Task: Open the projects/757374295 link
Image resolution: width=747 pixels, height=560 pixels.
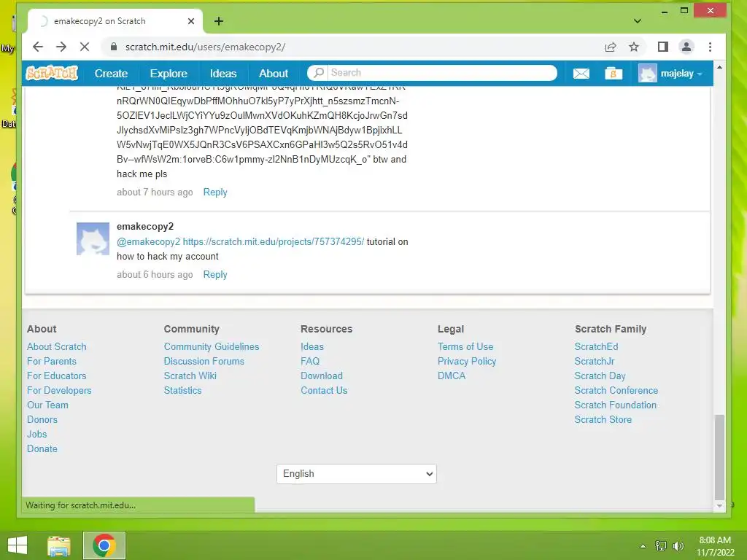Action: pos(274,241)
